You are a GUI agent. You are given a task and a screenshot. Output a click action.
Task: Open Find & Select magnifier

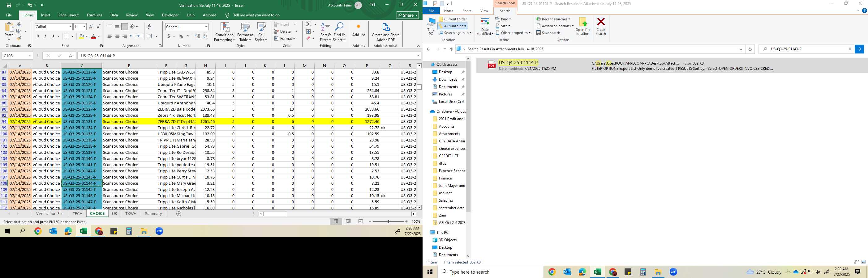(x=339, y=32)
